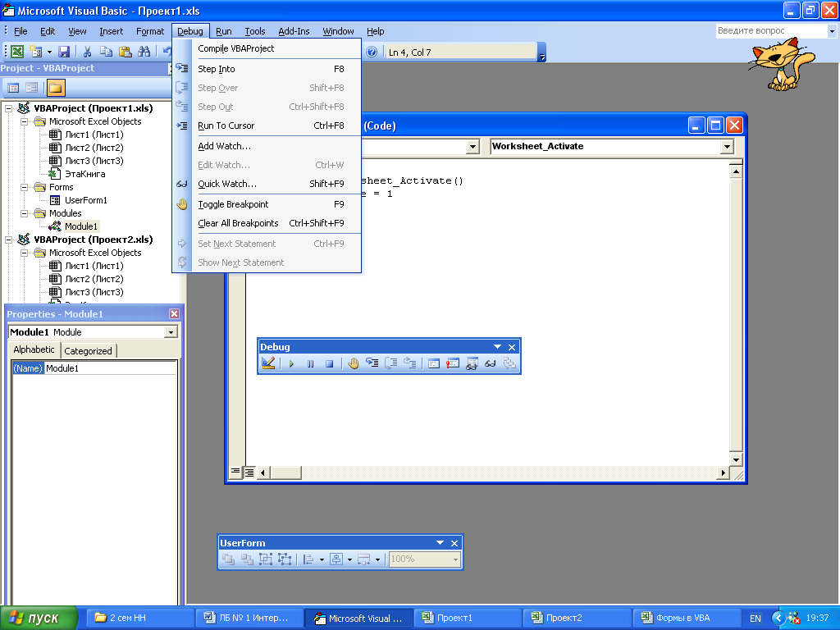Click Bring To Front on UserForm toolbar
The image size is (840, 630).
228,559
